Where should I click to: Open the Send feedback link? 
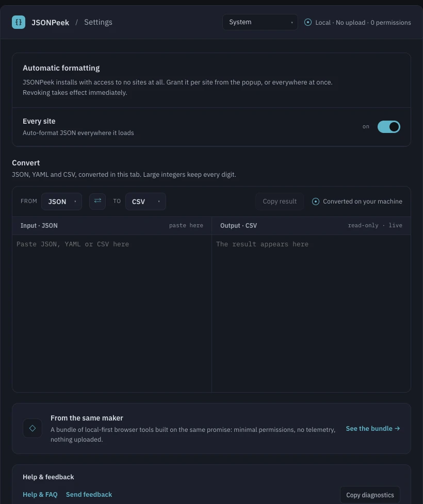[89, 494]
